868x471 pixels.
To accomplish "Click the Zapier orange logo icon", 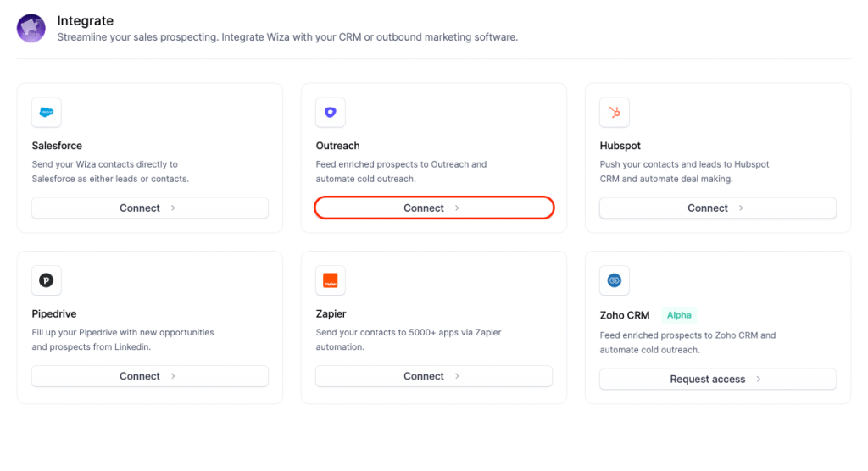I will pos(331,280).
